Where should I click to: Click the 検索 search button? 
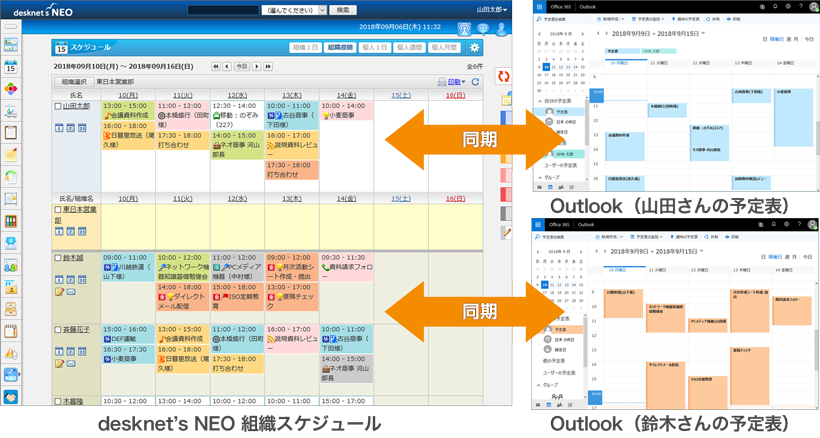[x=343, y=10]
